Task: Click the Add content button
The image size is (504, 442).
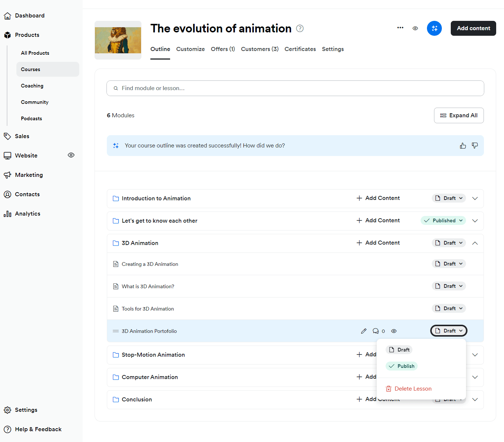Action: click(x=473, y=28)
